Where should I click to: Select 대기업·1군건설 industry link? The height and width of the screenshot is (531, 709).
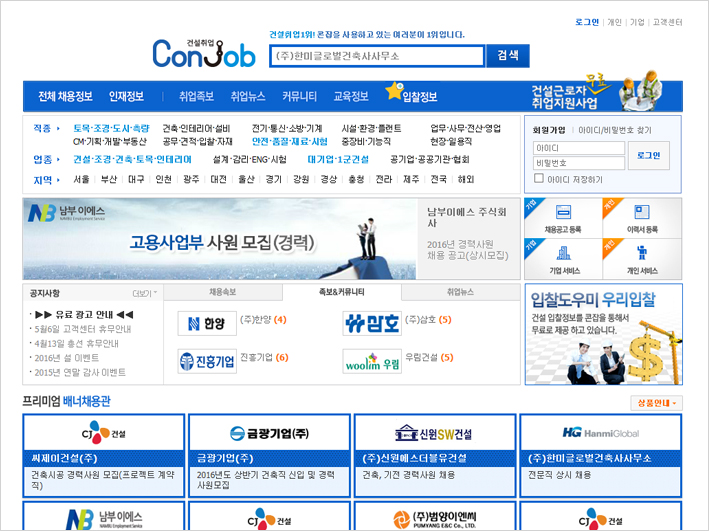[x=338, y=159]
